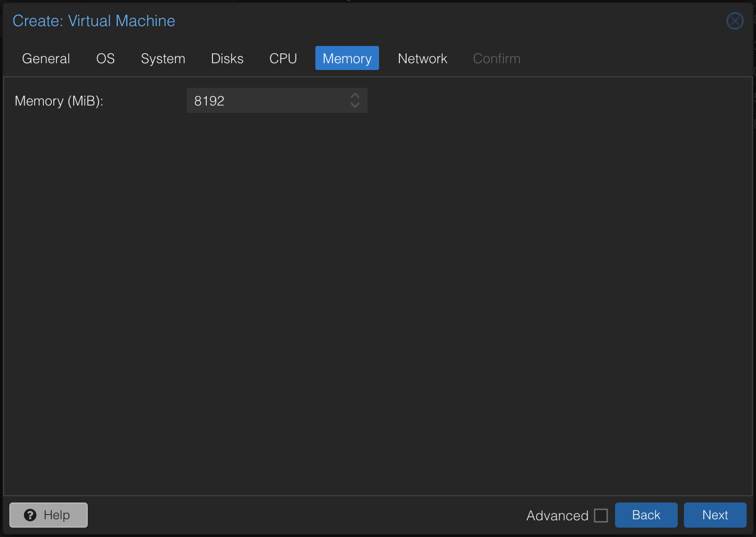Screen dimensions: 756x537
Task: Switch to the Disks tab
Action: coord(227,59)
